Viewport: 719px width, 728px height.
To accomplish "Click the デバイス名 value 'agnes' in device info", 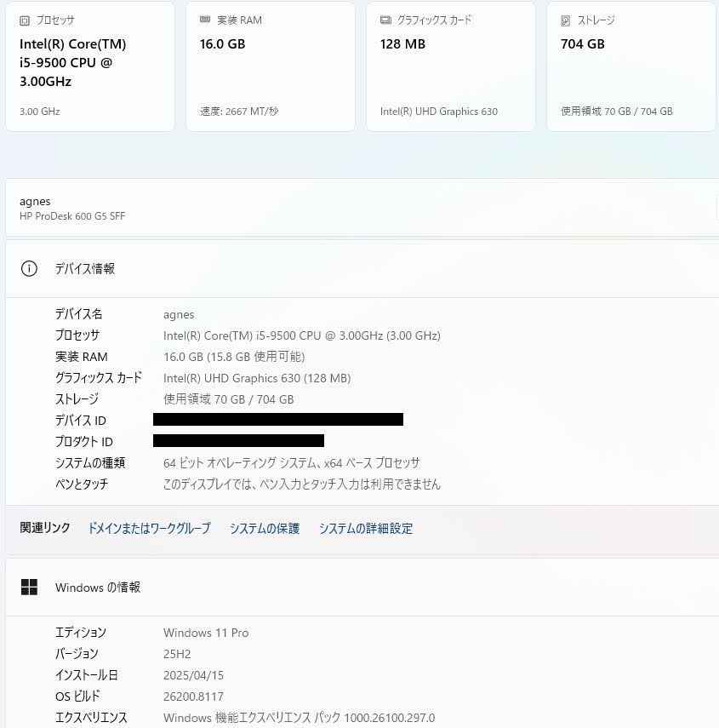I will [x=179, y=314].
